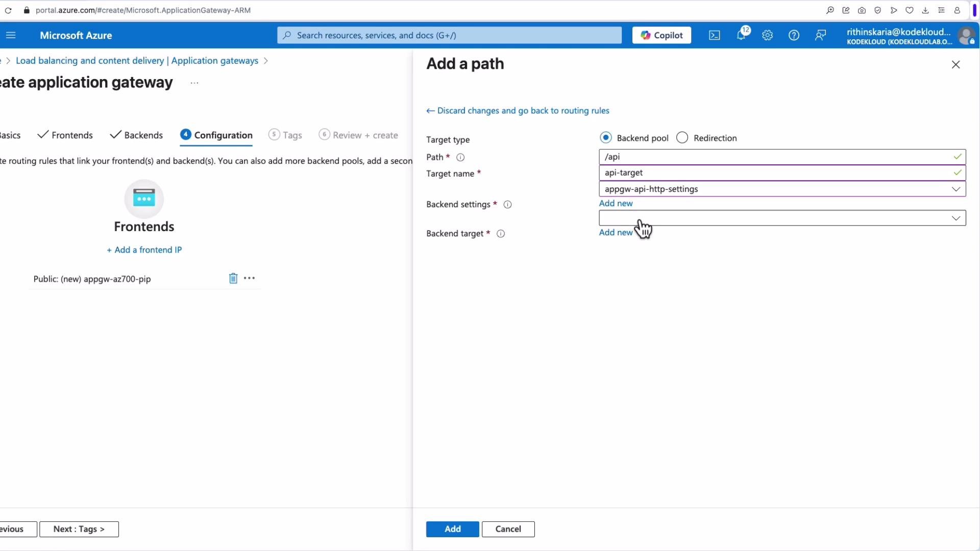Click Public: (new) appgw-az700-pip entry
The height and width of the screenshot is (551, 980).
point(92,279)
